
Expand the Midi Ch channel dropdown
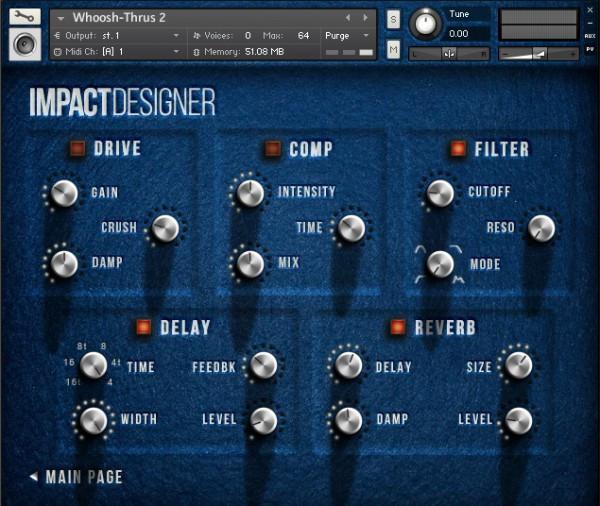176,51
